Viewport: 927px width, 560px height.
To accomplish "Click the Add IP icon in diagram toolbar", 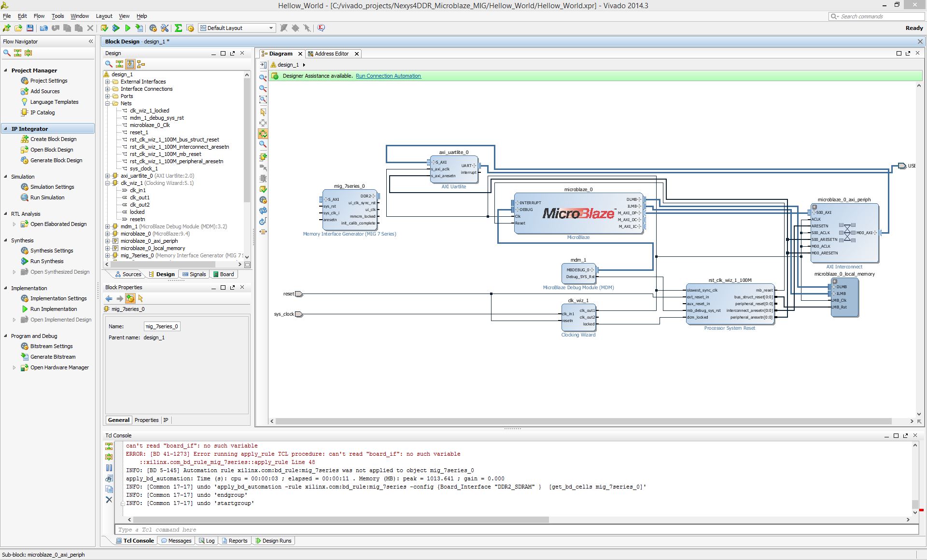I will (x=263, y=156).
